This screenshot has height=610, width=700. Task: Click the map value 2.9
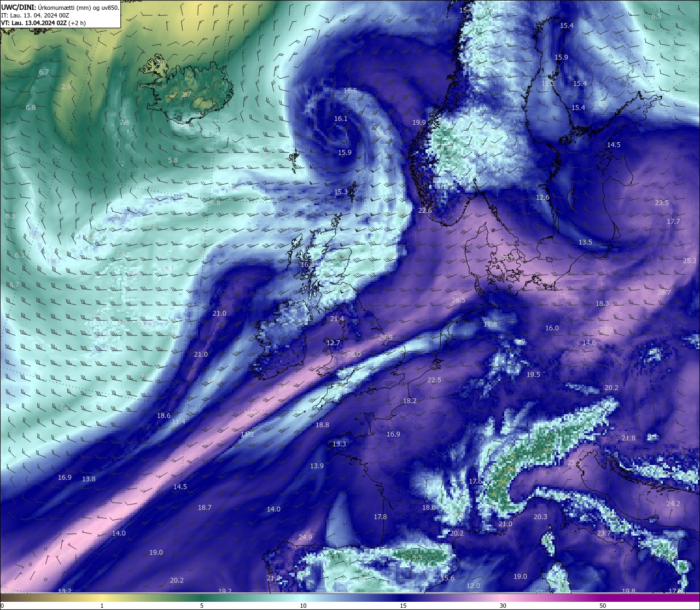66,87
